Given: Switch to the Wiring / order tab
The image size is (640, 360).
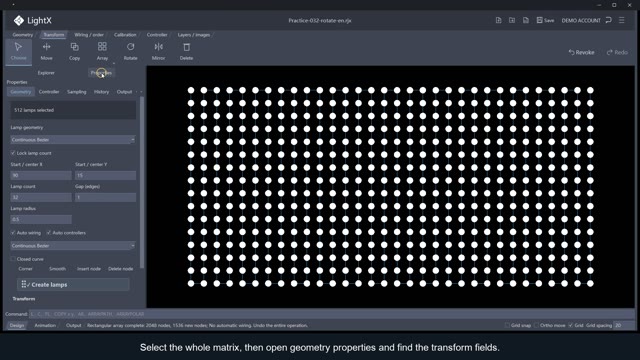Looking at the screenshot, I should tap(89, 35).
